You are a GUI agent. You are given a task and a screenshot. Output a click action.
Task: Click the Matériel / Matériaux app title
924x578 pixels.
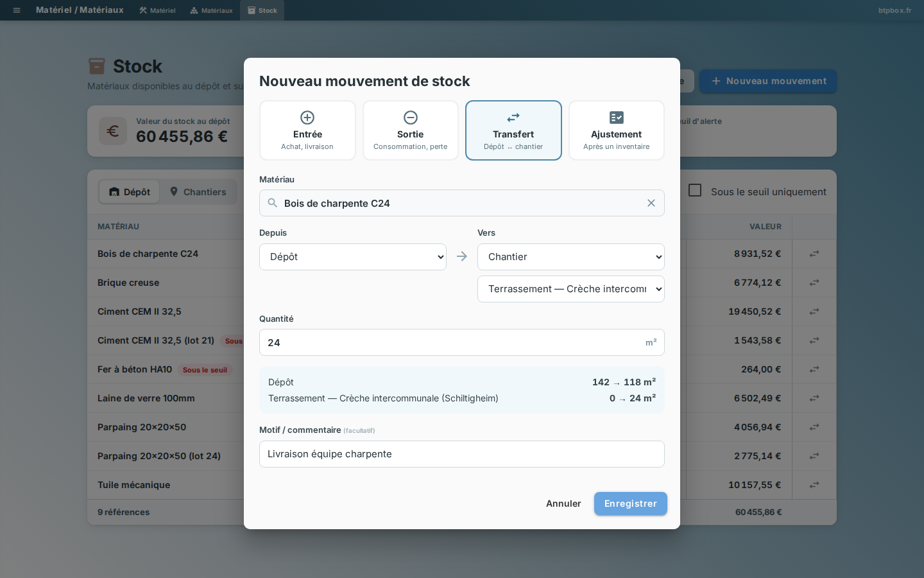point(80,10)
